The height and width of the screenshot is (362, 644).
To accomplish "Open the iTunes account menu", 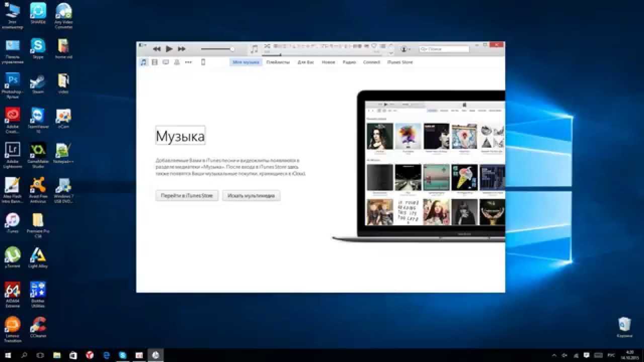I will click(405, 49).
